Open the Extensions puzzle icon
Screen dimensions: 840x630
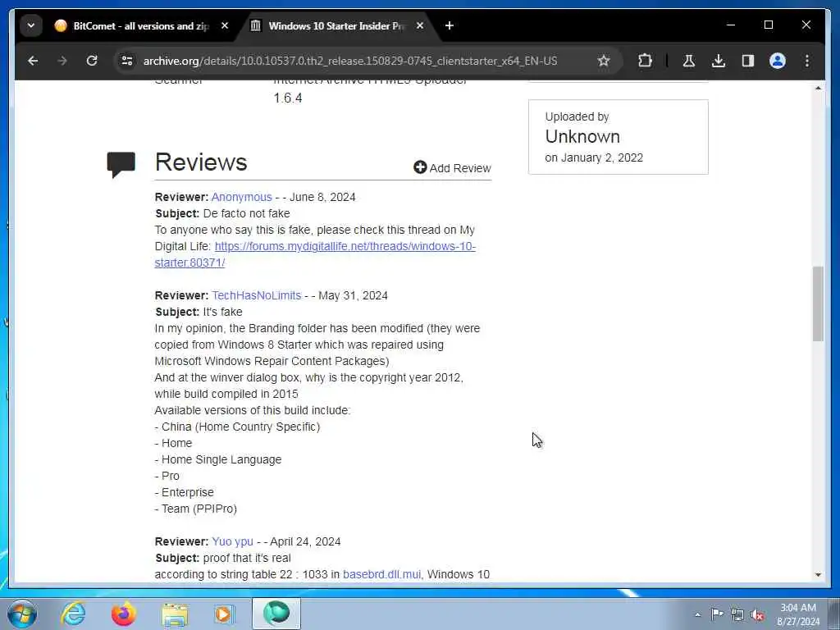click(646, 61)
